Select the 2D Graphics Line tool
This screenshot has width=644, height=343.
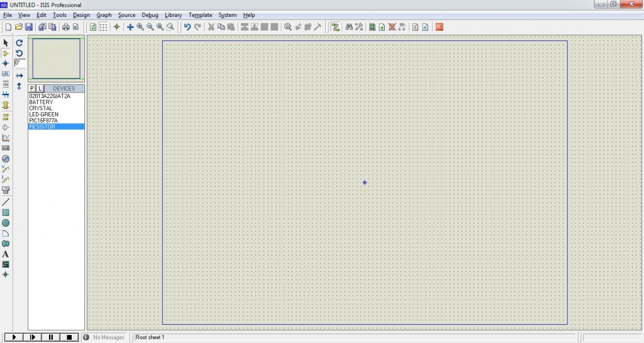6,202
